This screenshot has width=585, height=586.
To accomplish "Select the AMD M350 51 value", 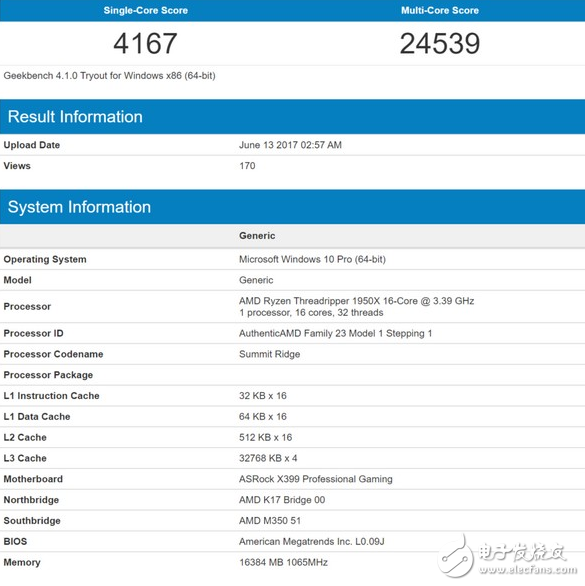I will click(270, 521).
